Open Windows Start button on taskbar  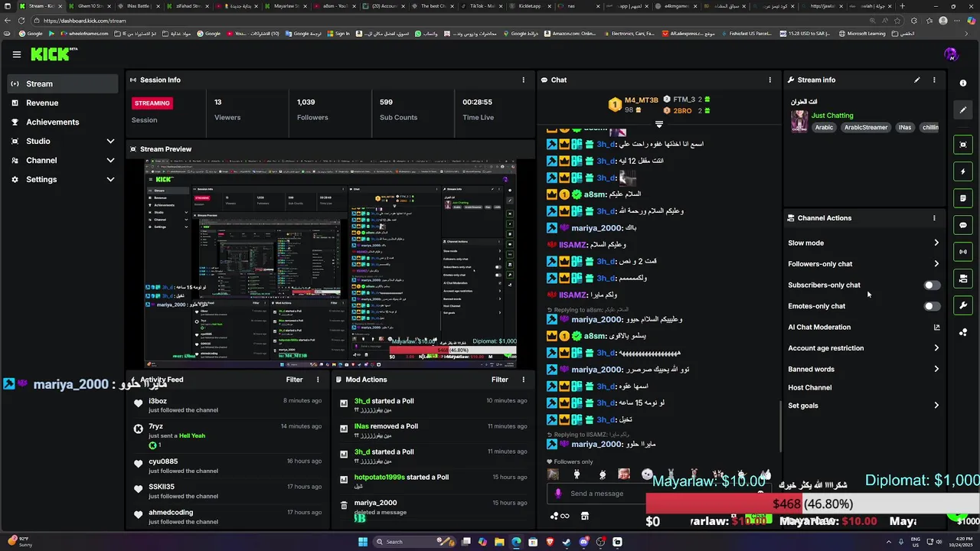click(363, 542)
